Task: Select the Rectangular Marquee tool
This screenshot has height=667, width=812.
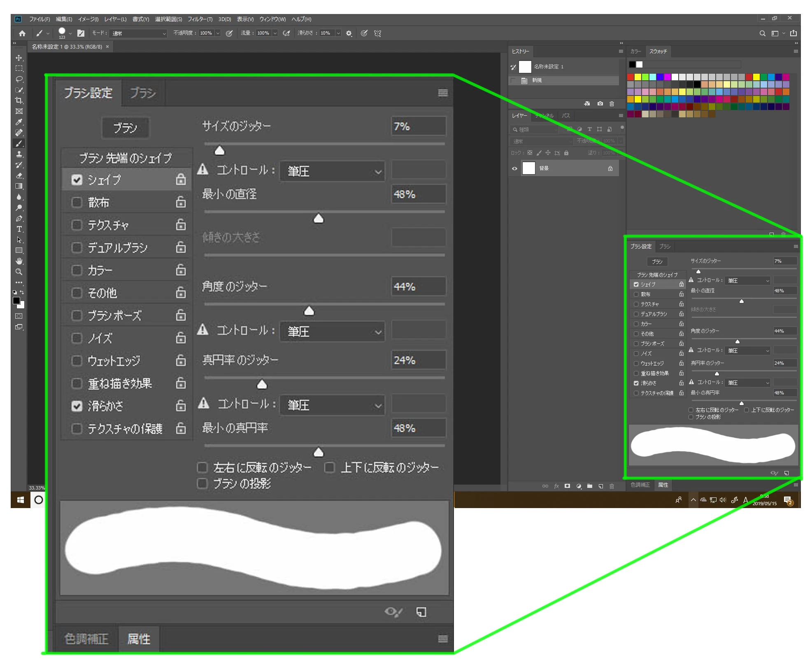Action: tap(19, 68)
